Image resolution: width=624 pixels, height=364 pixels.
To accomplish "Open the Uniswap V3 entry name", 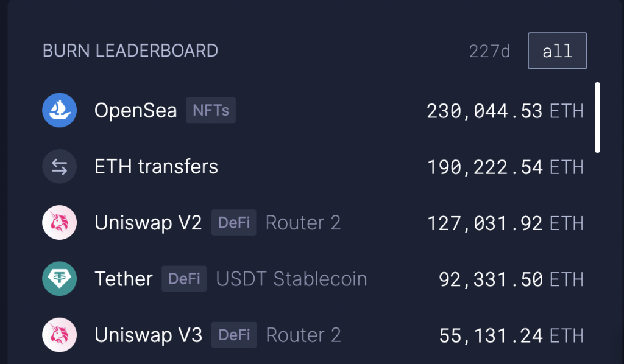I will pyautogui.click(x=149, y=335).
